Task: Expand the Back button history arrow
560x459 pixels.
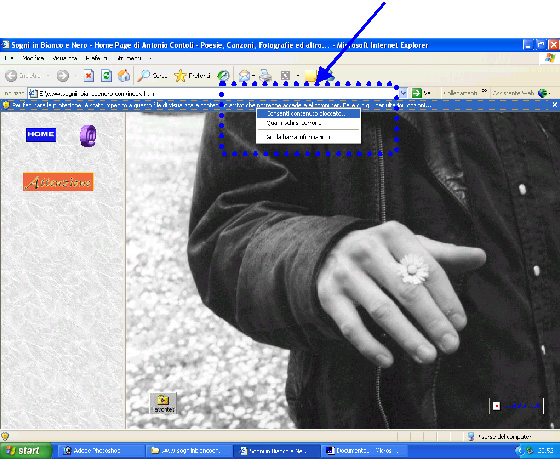Action: [48, 76]
